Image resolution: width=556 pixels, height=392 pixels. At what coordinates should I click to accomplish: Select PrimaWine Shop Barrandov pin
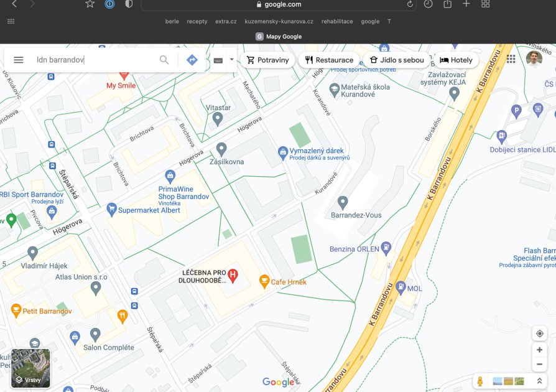point(170,177)
